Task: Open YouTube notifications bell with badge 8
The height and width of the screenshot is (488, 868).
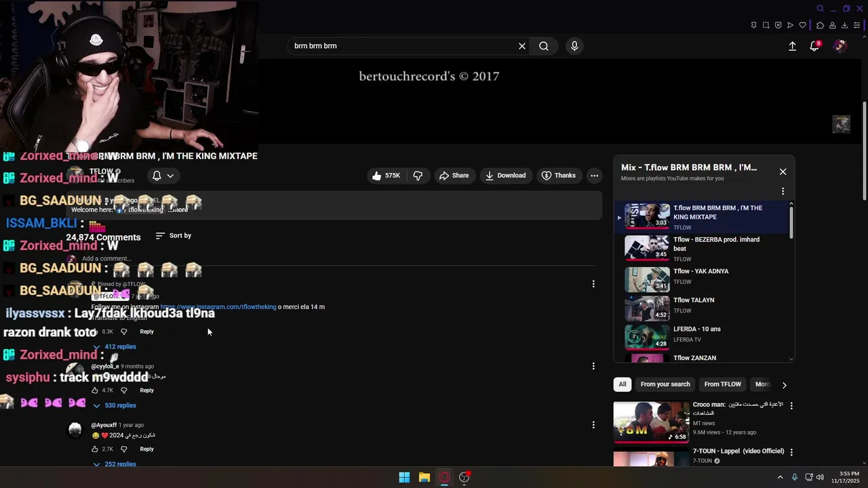Action: click(x=814, y=46)
